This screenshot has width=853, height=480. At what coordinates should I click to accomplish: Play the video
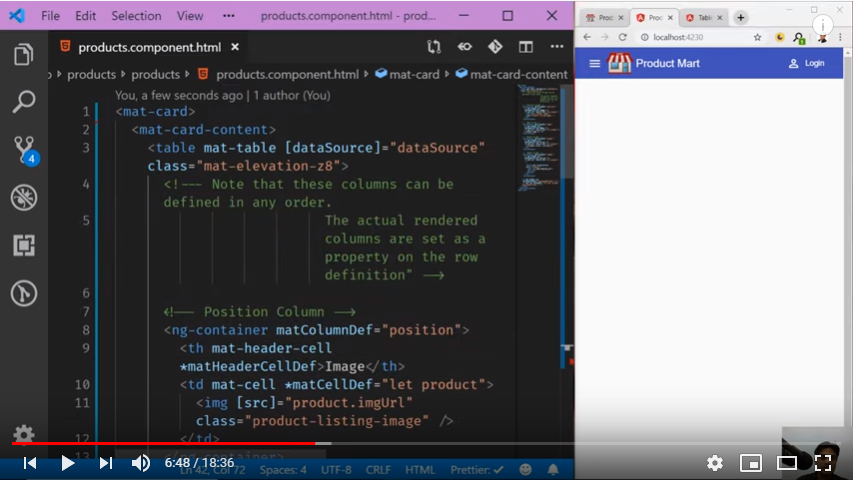pyautogui.click(x=67, y=462)
